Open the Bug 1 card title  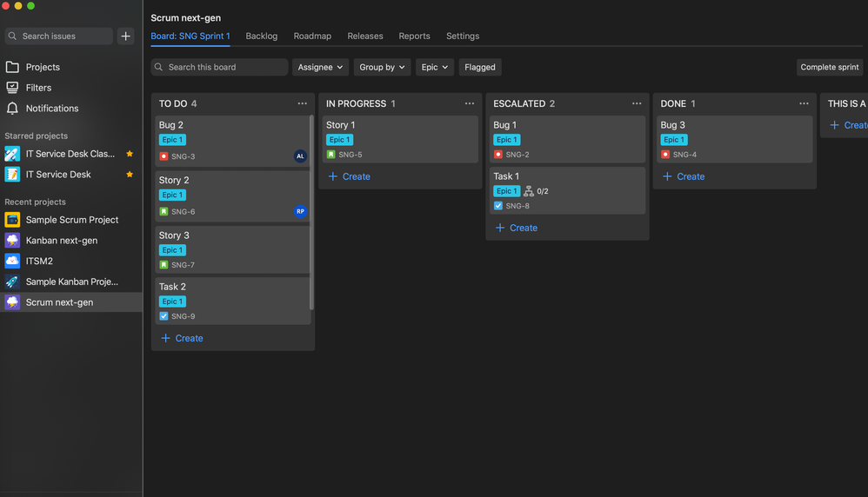tap(504, 125)
